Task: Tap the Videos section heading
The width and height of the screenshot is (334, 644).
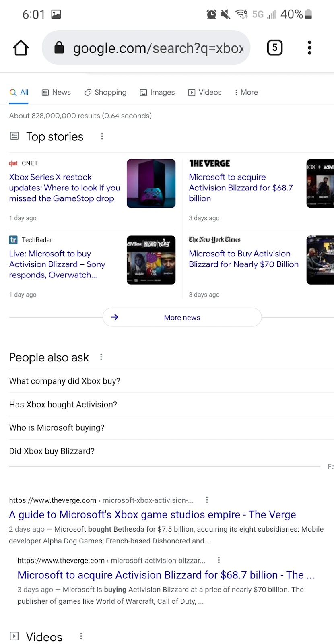Action: click(44, 637)
